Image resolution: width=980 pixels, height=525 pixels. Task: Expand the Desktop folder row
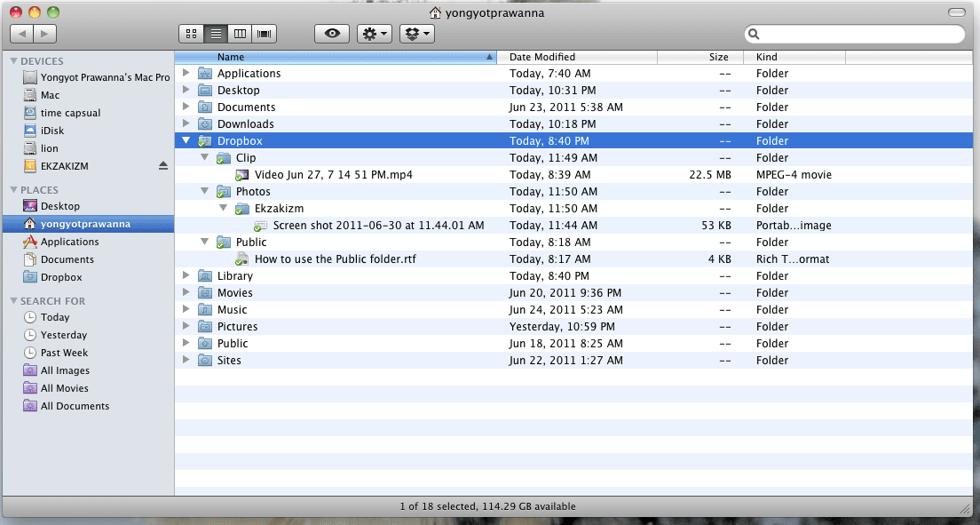[186, 90]
